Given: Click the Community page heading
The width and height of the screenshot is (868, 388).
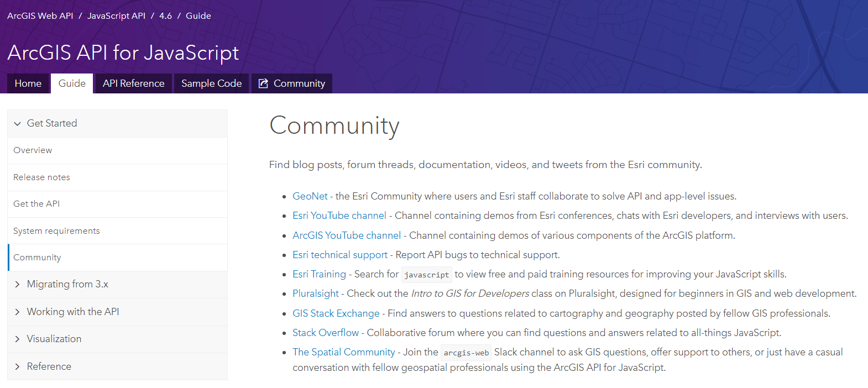Looking at the screenshot, I should (x=334, y=126).
